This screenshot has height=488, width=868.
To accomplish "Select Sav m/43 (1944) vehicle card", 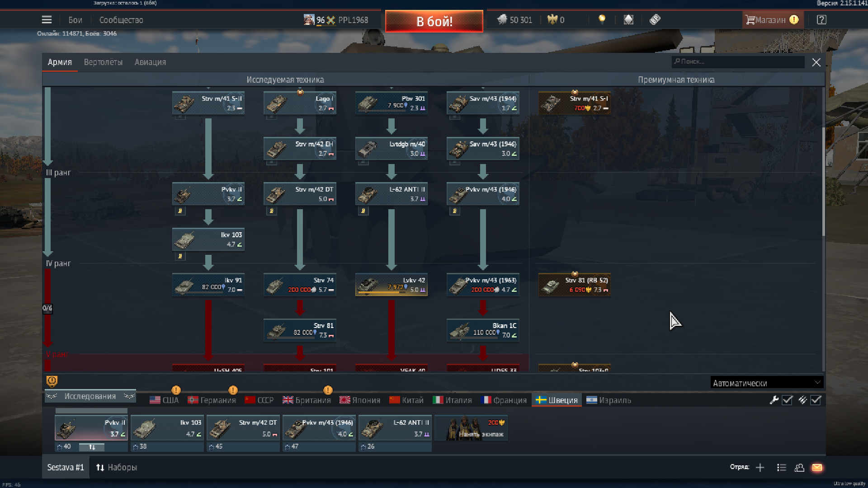I will pos(483,103).
